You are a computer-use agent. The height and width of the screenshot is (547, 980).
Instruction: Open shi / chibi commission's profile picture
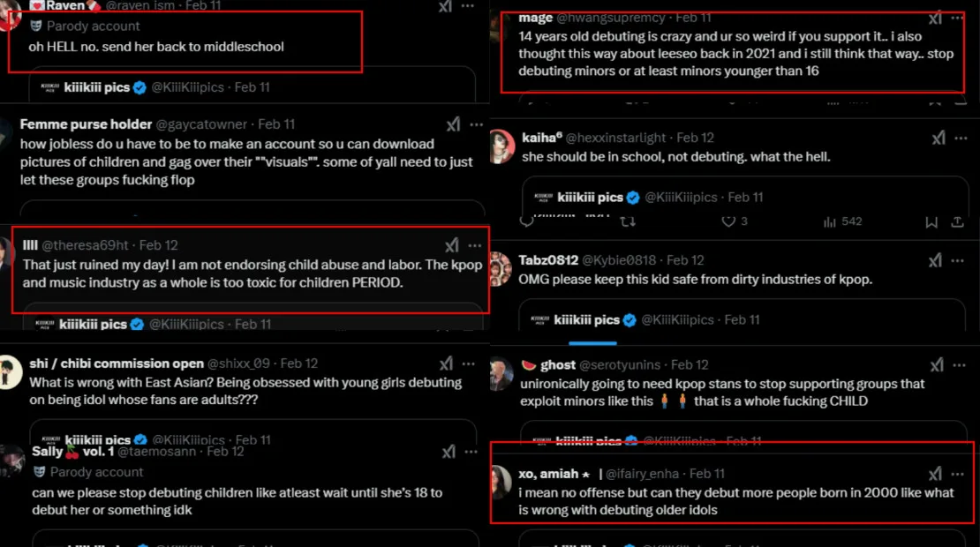tap(10, 371)
